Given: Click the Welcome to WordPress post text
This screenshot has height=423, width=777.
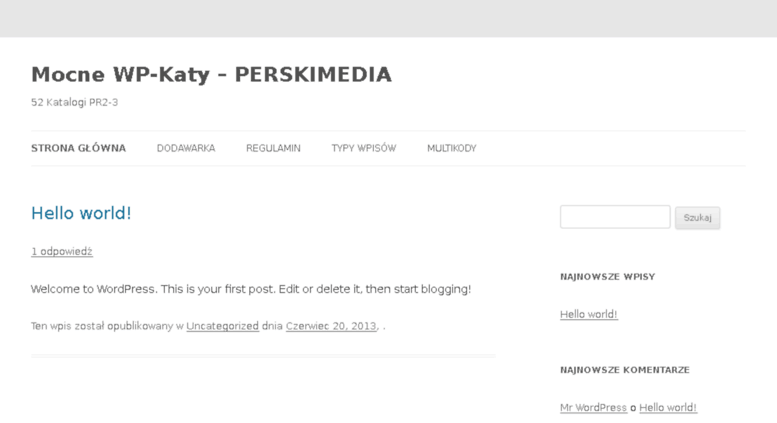Looking at the screenshot, I should pyautogui.click(x=251, y=289).
